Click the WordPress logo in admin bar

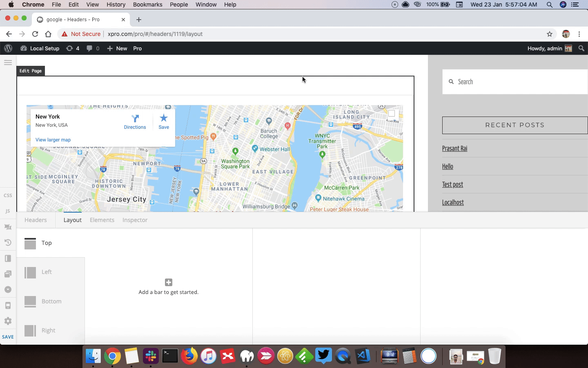8,48
